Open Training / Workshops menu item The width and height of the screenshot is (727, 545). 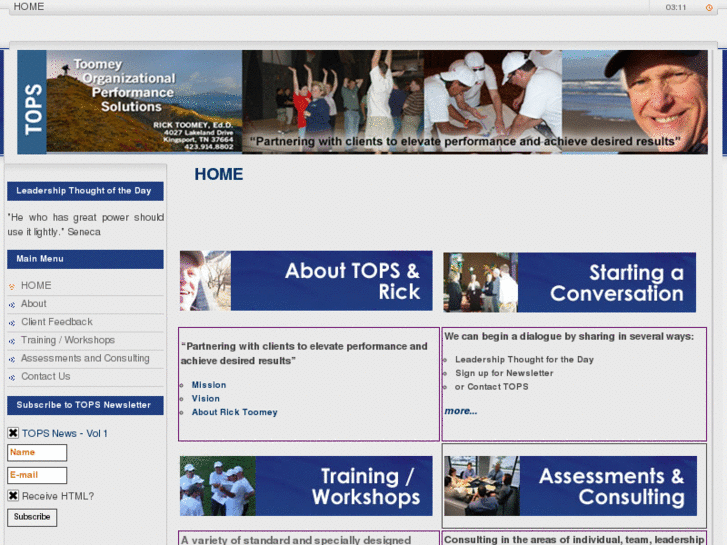[x=68, y=340]
